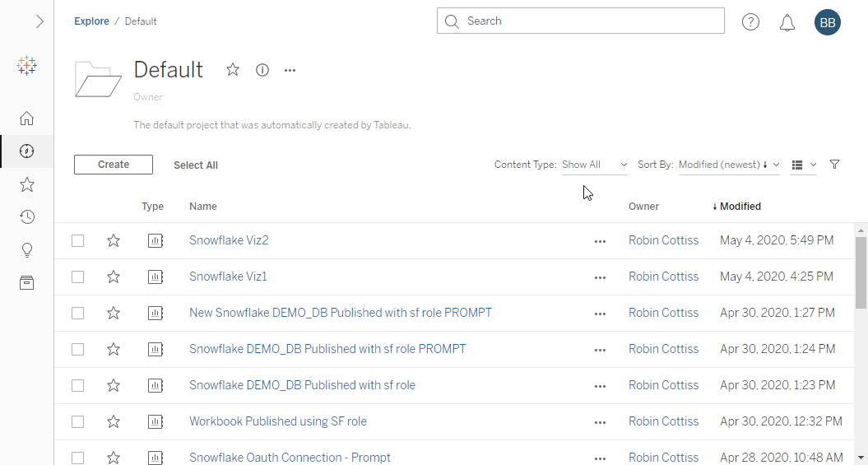The width and height of the screenshot is (868, 465).
Task: Open more actions for Snowflake Viz2
Action: (x=600, y=241)
